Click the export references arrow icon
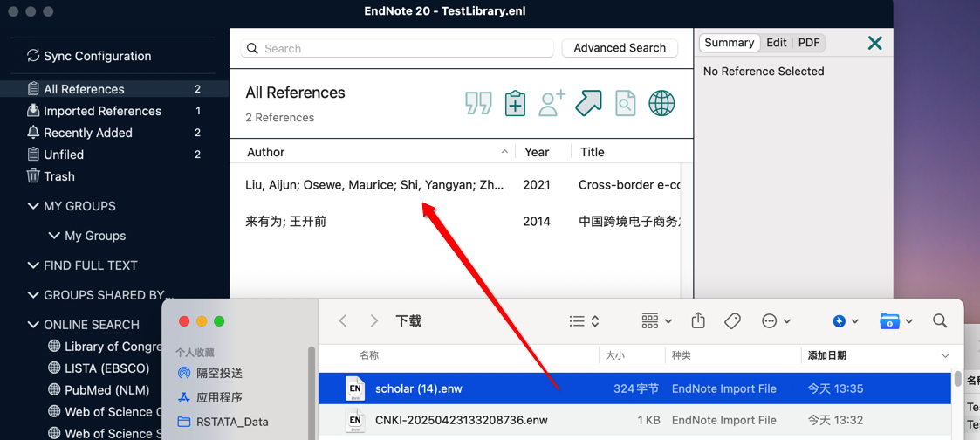Viewport: 980px width, 440px height. [x=588, y=103]
